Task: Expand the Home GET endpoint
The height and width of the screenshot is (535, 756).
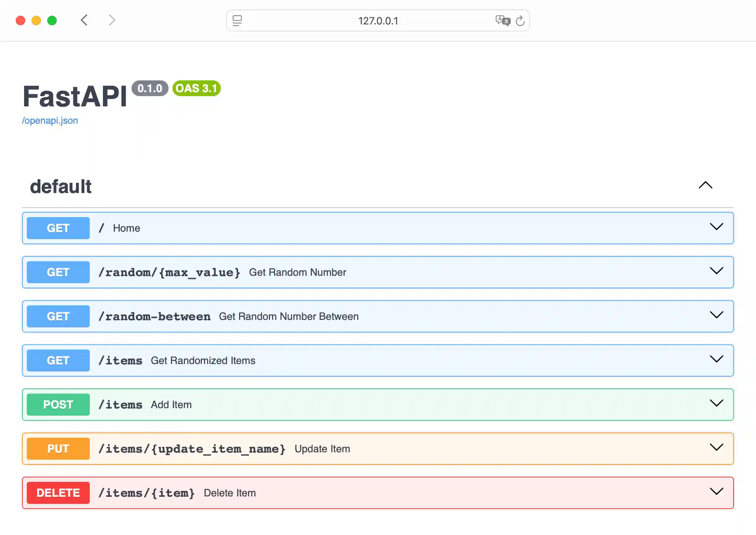Action: click(716, 227)
